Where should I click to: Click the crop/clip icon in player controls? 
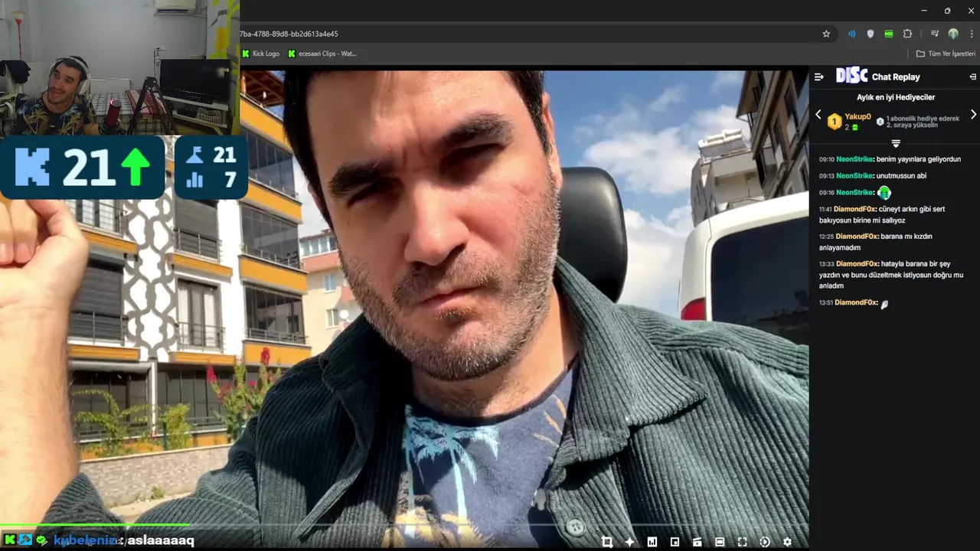click(x=607, y=542)
